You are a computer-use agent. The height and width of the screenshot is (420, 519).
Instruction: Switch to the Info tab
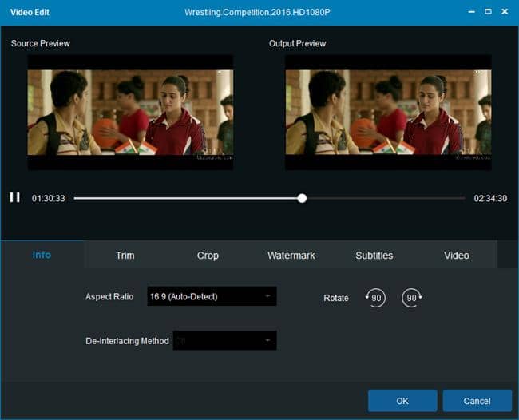pos(42,255)
